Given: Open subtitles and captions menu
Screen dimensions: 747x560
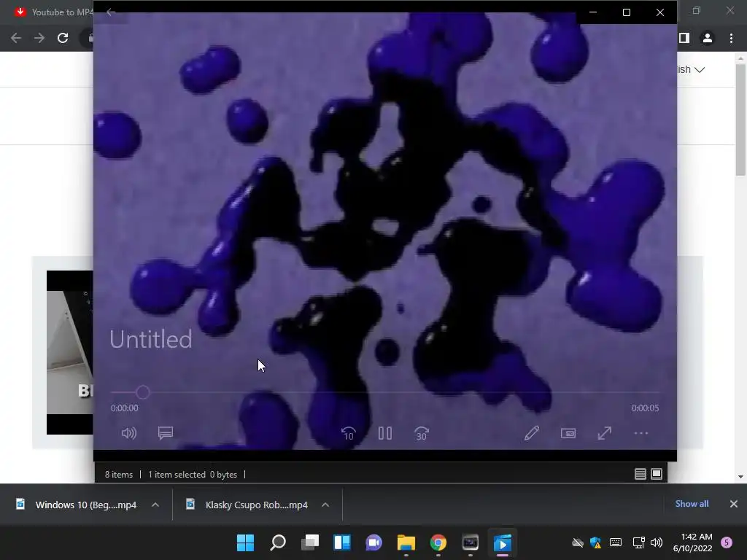Looking at the screenshot, I should 166,433.
